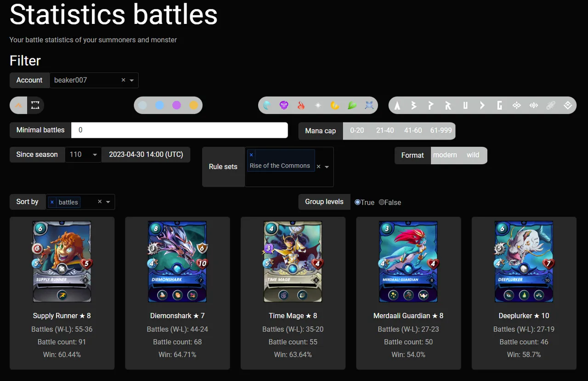This screenshot has height=381, width=588.
Task: Click the 'Supply Runner ★ 8' title
Action: pos(62,316)
